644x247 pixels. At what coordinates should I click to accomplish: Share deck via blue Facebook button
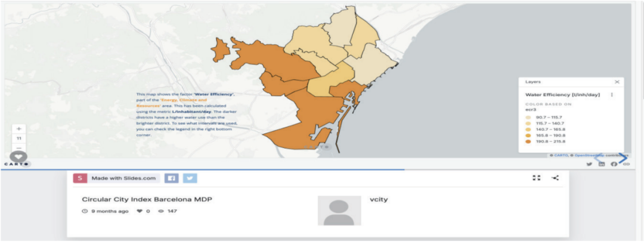(170, 178)
